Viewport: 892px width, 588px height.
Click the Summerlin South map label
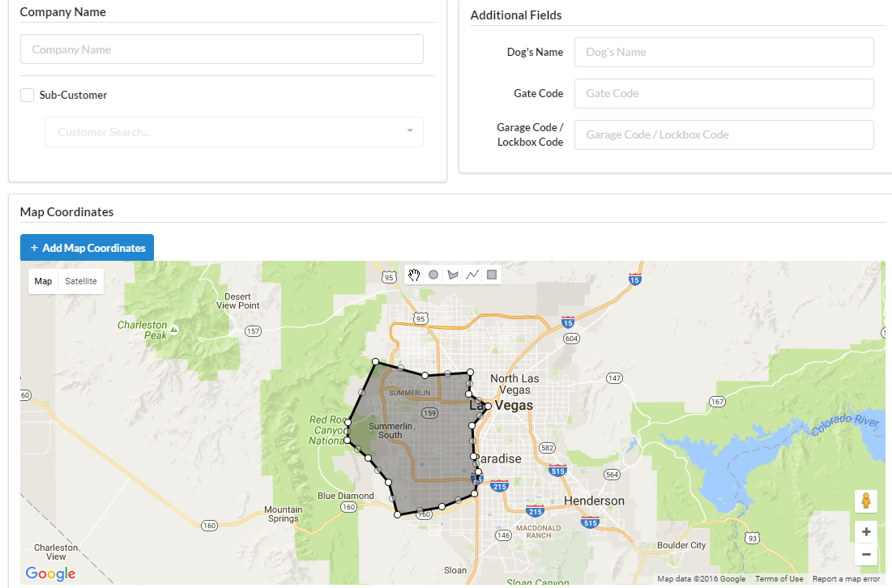391,431
